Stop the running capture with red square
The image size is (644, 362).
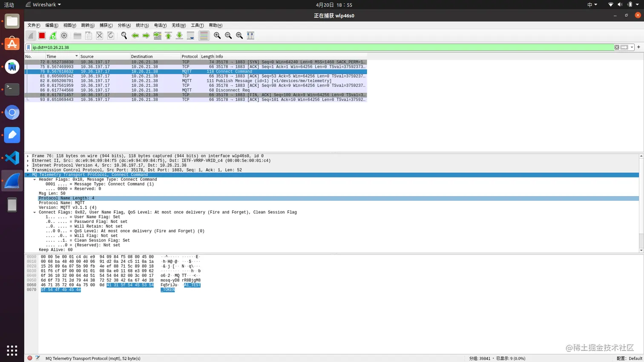click(42, 36)
